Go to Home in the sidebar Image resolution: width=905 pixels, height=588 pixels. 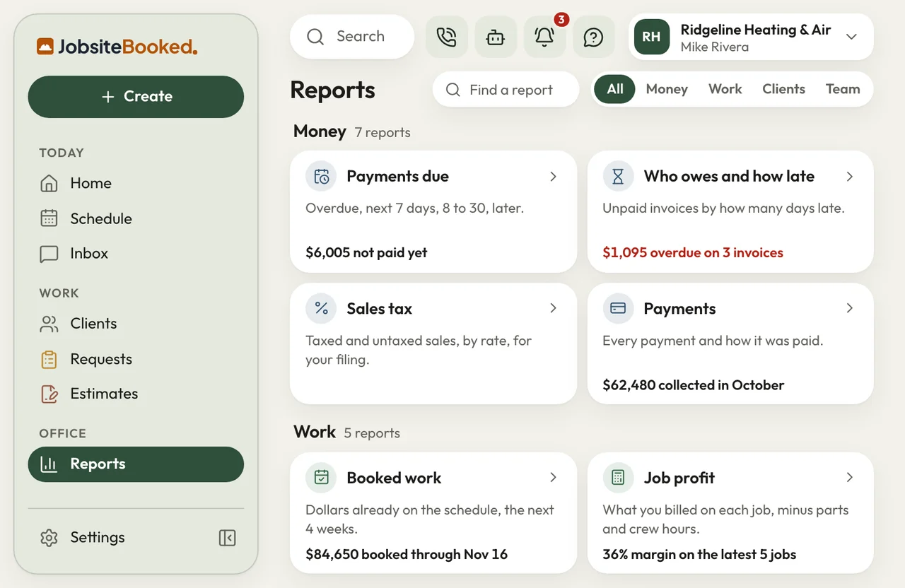click(136, 183)
